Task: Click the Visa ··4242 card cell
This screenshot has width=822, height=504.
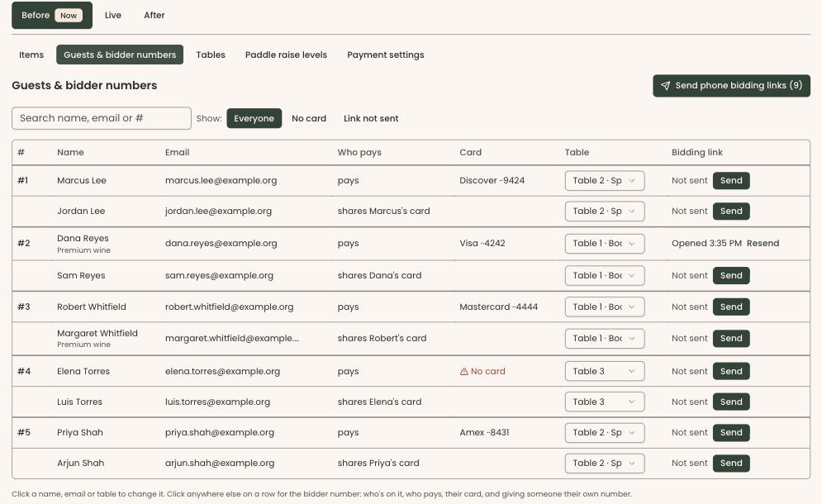Action: pos(482,244)
